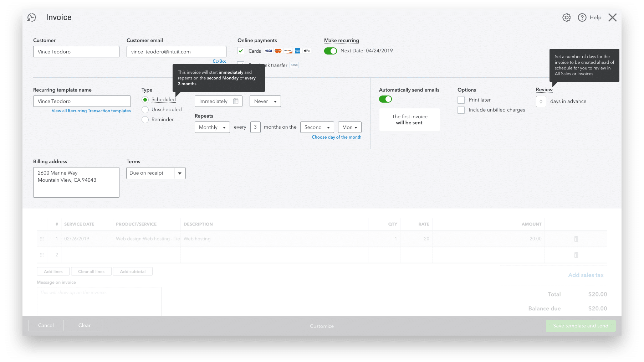644x362 pixels.
Task: Disable Automatically send emails switch
Action: point(385,99)
